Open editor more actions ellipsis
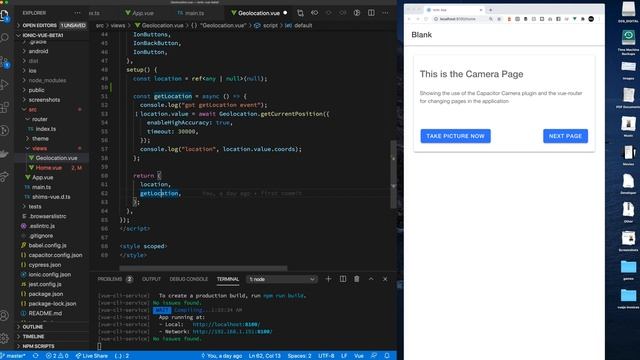640x360 pixels. 385,13
